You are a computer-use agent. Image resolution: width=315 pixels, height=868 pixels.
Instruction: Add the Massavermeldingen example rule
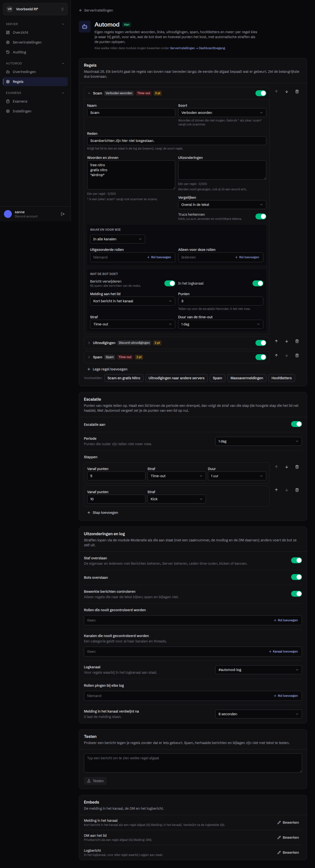click(247, 378)
